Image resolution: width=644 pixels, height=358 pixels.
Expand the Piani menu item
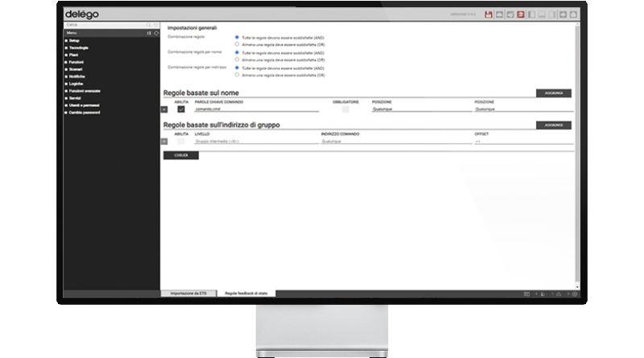(73, 55)
